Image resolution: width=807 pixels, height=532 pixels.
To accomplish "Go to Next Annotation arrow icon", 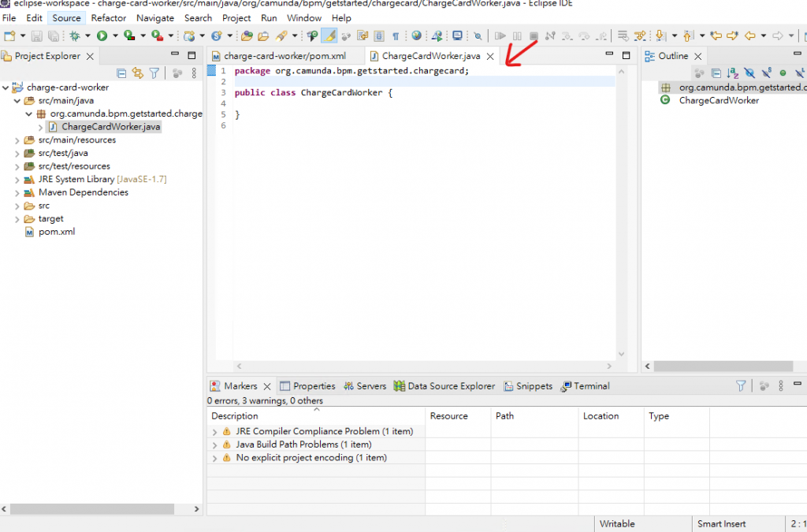I will click(x=661, y=36).
